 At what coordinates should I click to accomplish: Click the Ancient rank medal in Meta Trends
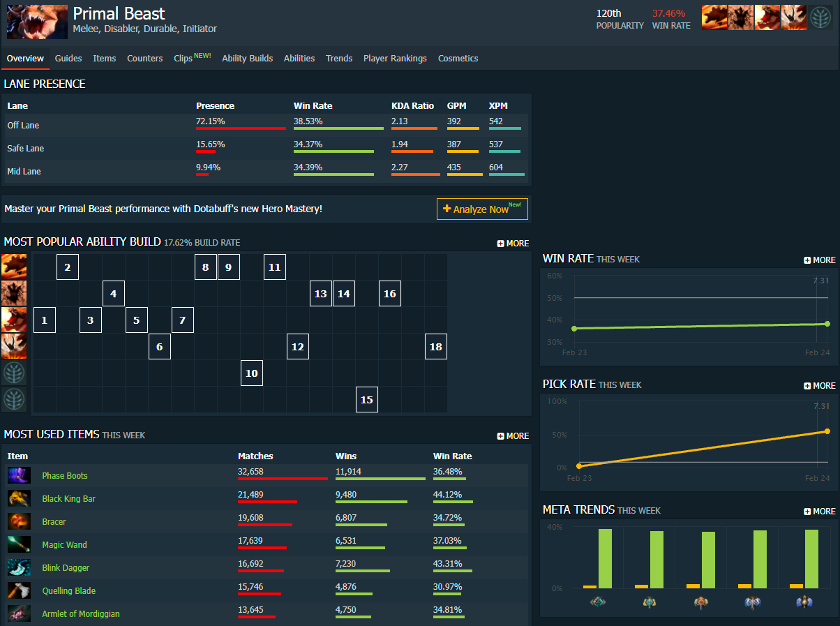[x=753, y=602]
